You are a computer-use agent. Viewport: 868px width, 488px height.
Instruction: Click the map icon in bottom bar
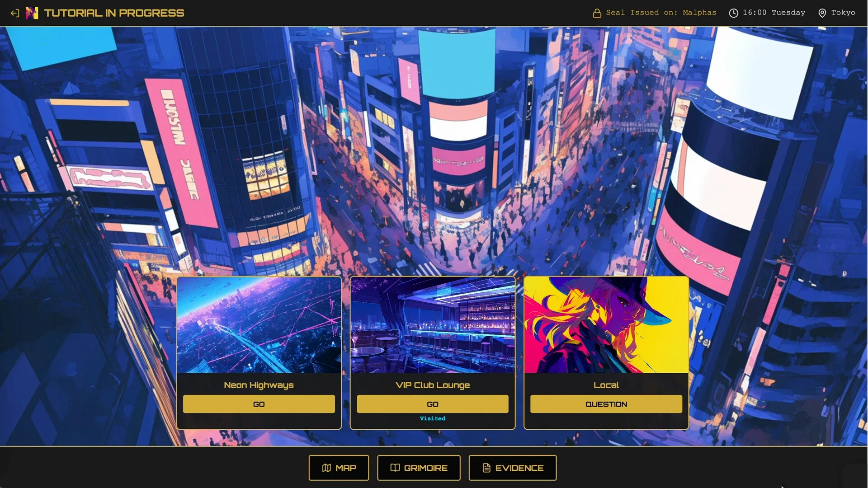(326, 468)
